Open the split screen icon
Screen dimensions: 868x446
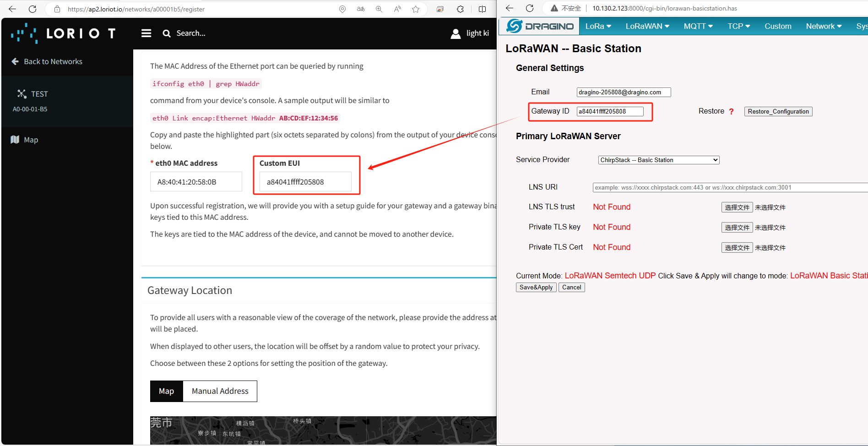(482, 9)
